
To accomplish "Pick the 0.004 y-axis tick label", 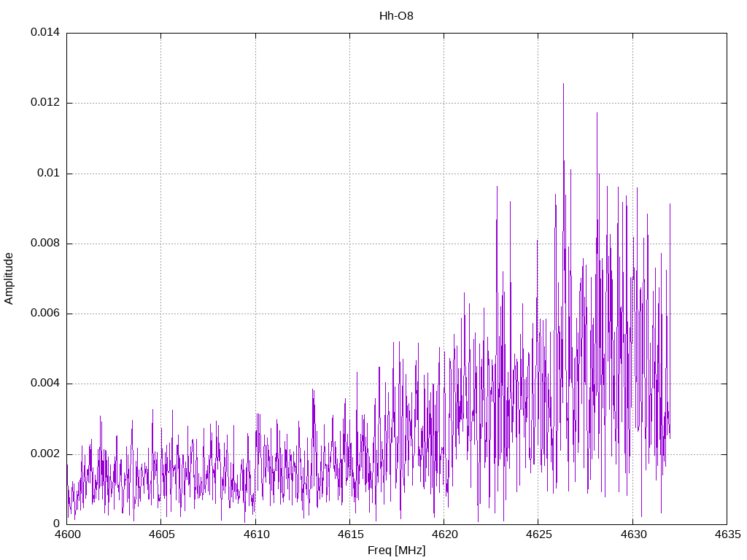I will tap(44, 384).
